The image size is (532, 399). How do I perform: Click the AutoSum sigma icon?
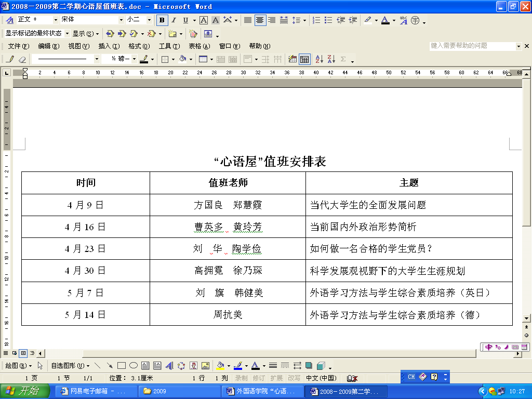343,59
